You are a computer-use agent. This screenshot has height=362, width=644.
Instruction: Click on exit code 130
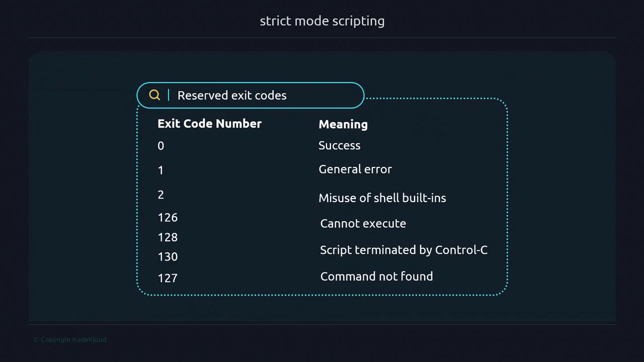click(x=168, y=256)
